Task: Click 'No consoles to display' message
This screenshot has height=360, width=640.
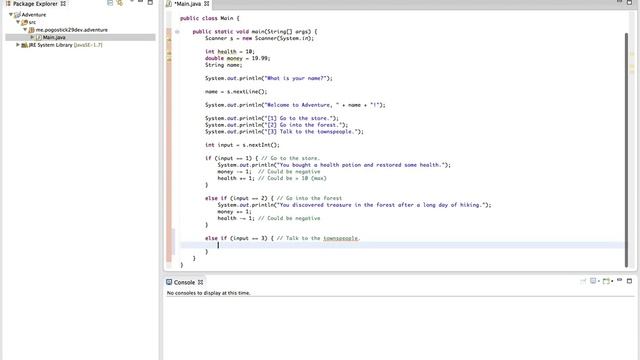Action: pos(209,293)
